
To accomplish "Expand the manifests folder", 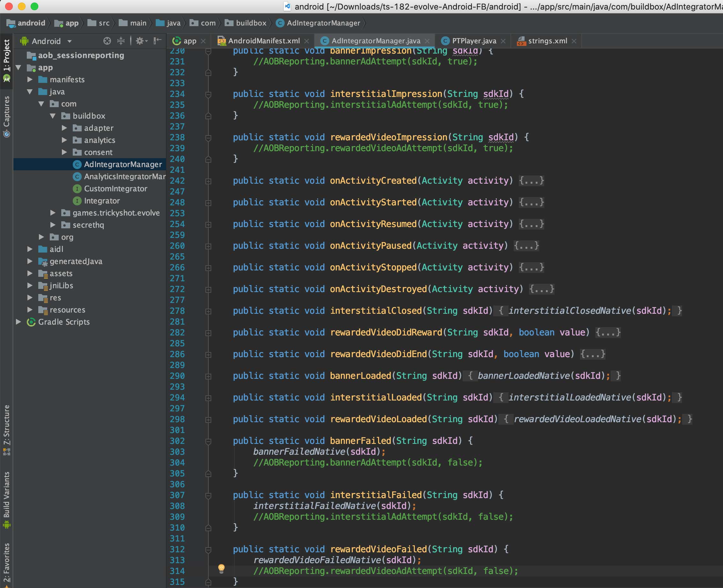I will pos(30,79).
